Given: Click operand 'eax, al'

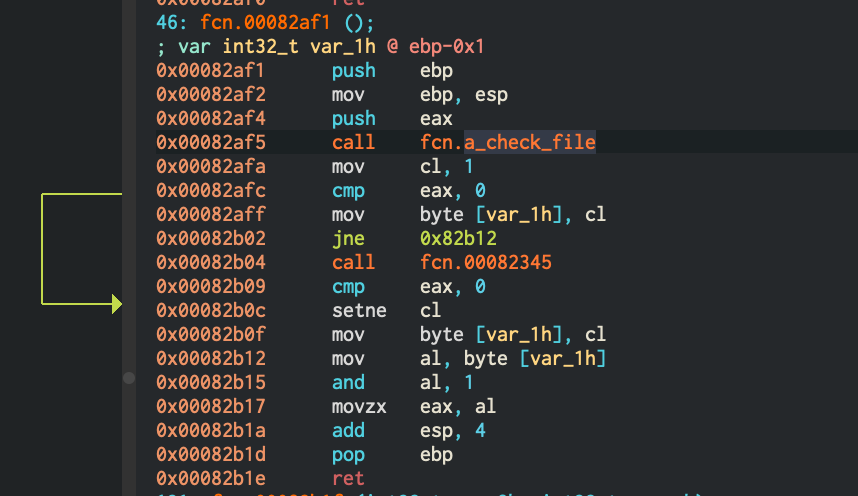Looking at the screenshot, I should 458,406.
